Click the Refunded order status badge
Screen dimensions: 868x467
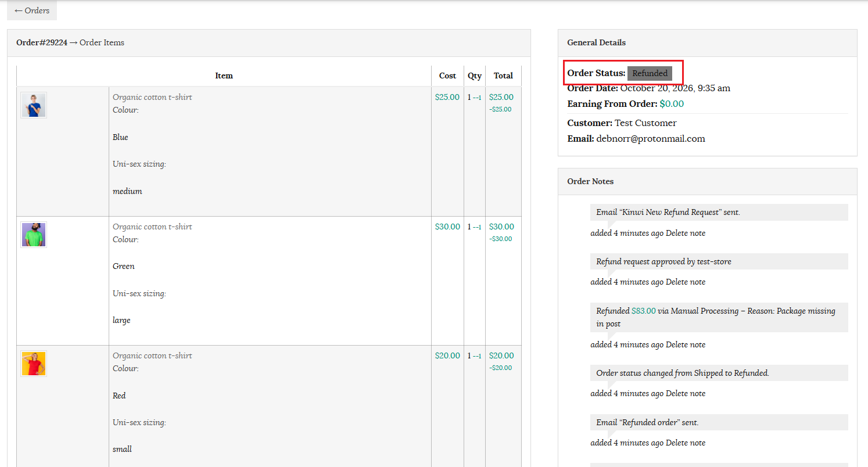650,73
